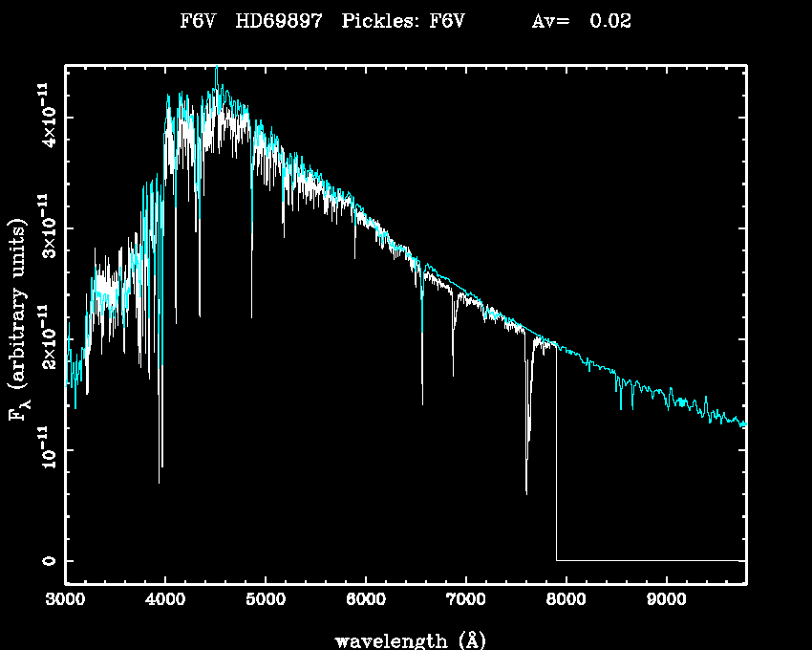Screen dimensions: 812x650
Task: Click the 5000 x-axis tick label
Action: pos(266,599)
